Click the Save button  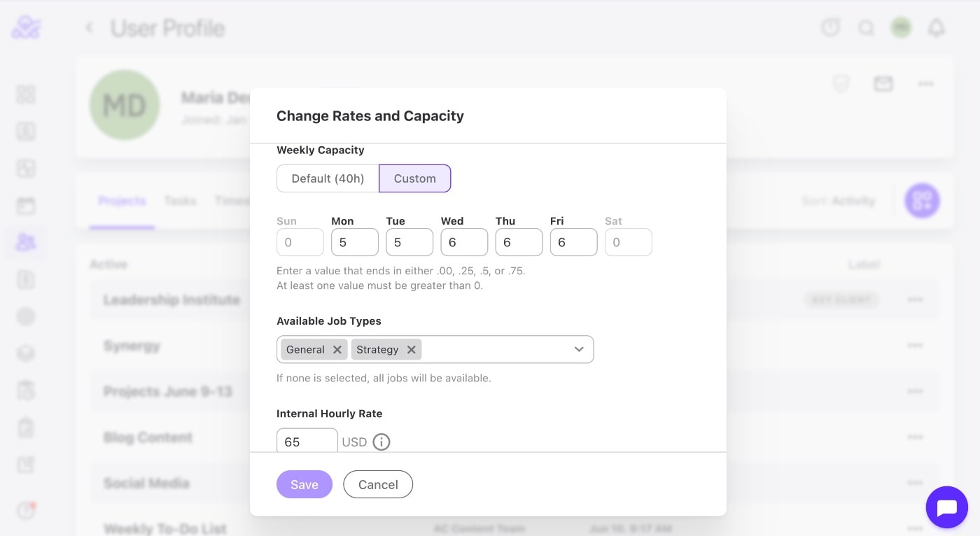click(x=304, y=484)
